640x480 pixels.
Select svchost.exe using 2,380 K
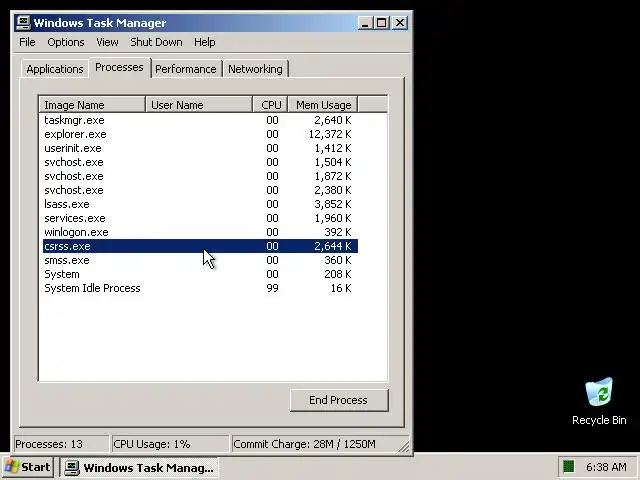tap(200, 190)
